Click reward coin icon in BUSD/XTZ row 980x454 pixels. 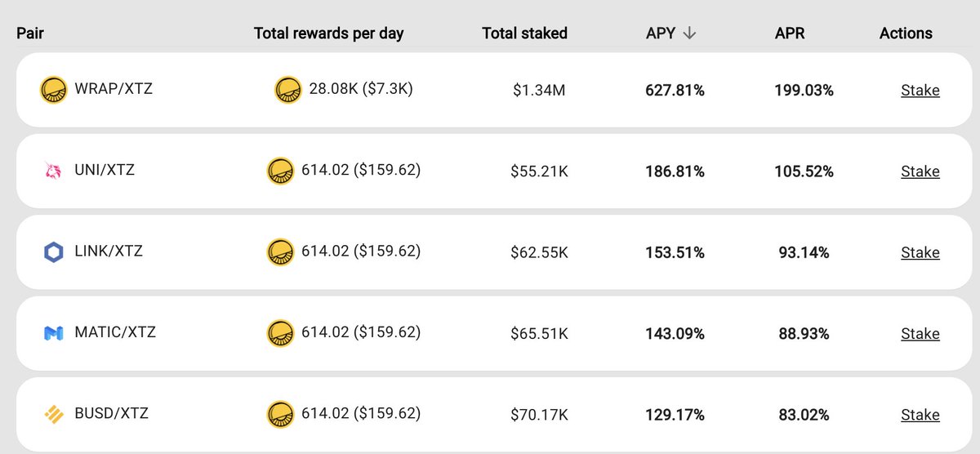pyautogui.click(x=280, y=415)
